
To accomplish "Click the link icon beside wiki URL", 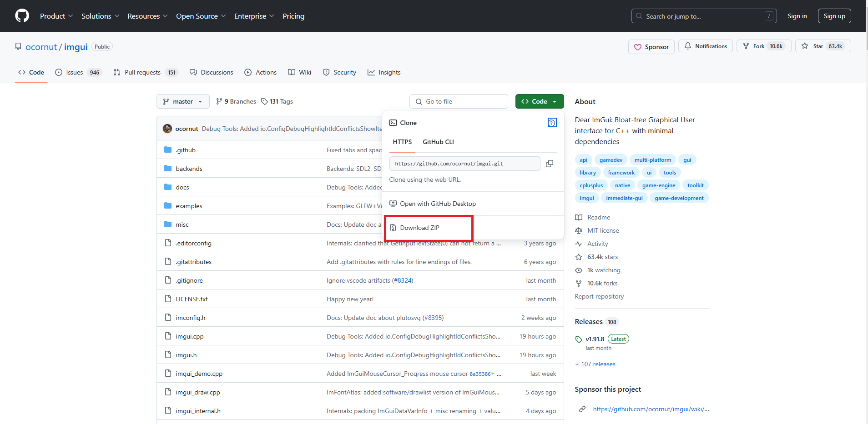I will pyautogui.click(x=582, y=409).
